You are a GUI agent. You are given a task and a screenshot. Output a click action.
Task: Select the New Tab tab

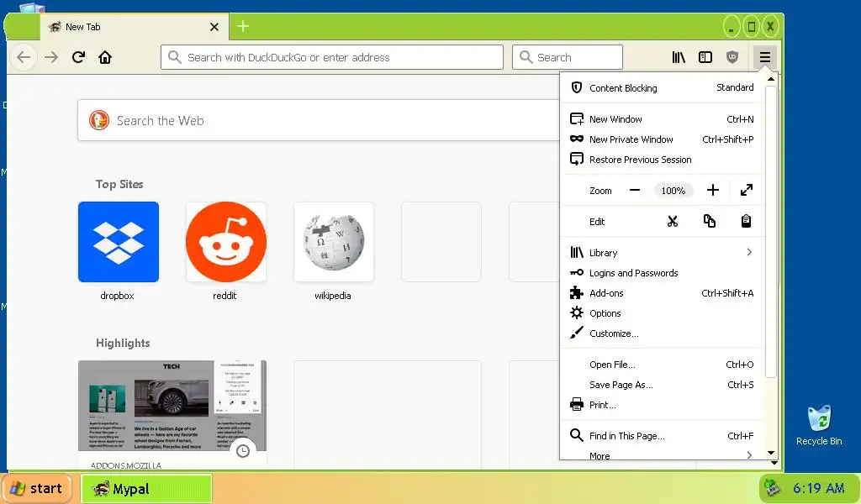134,27
